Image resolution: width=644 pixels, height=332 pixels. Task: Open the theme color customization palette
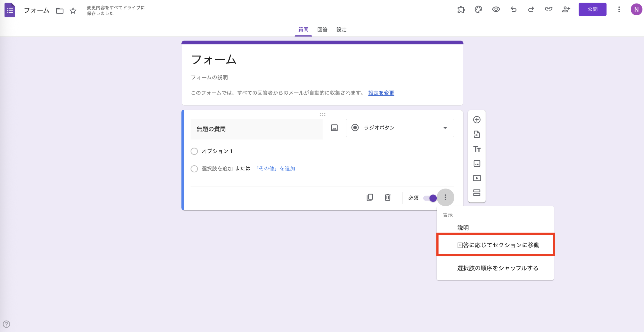478,9
